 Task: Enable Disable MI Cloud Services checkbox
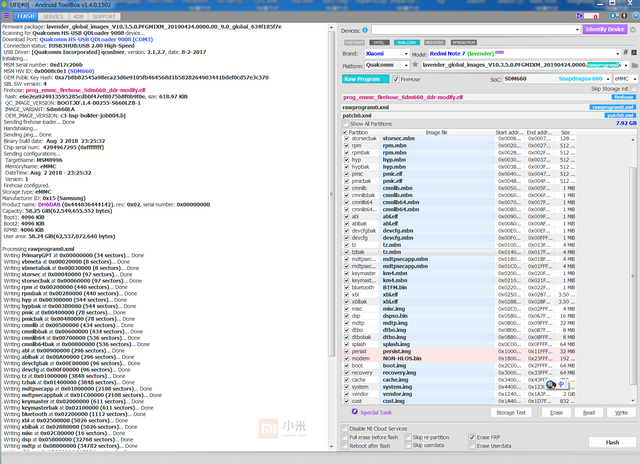click(x=344, y=428)
